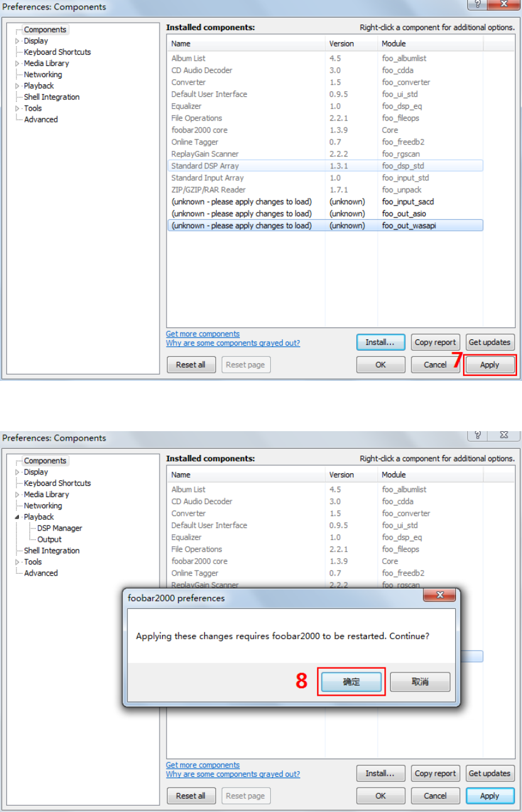Click 取消 in the foobar2000 restart dialog
The height and width of the screenshot is (812, 522).
point(420,682)
